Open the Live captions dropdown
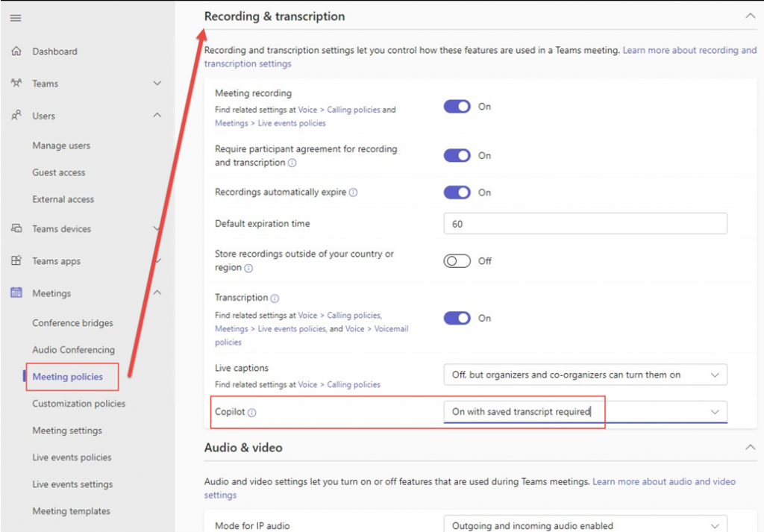The image size is (764, 532). (585, 375)
